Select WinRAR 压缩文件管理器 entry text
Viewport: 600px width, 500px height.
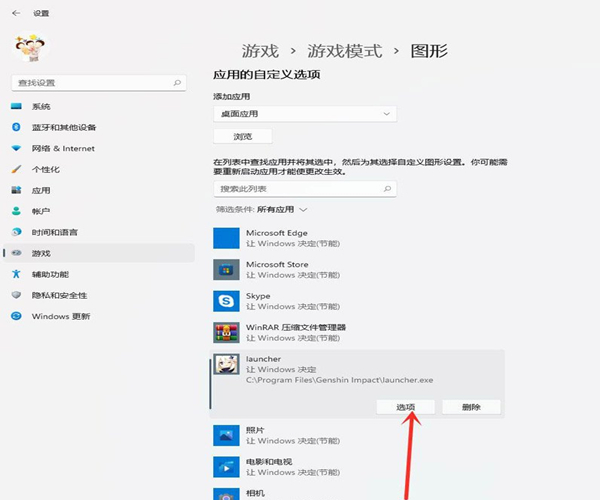click(x=296, y=327)
